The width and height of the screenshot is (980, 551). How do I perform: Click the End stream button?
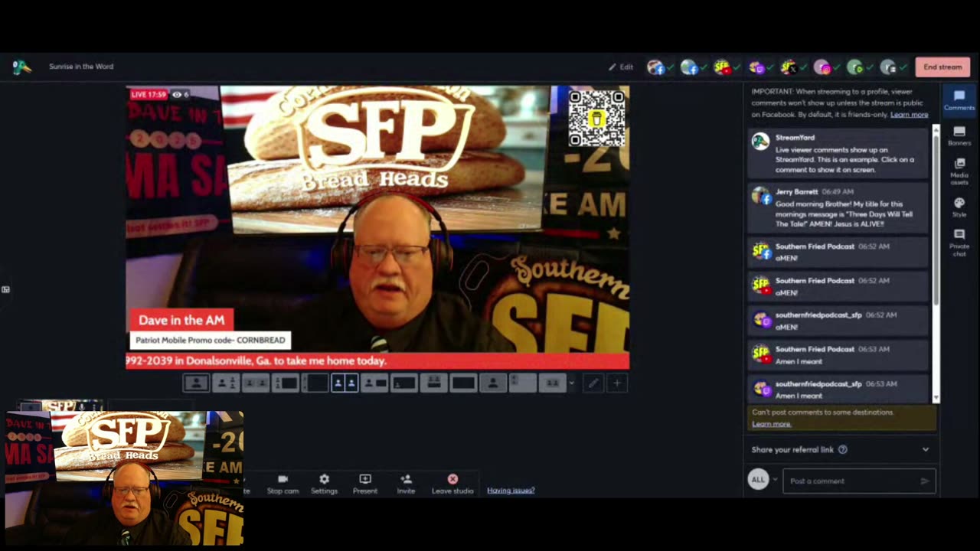coord(942,67)
